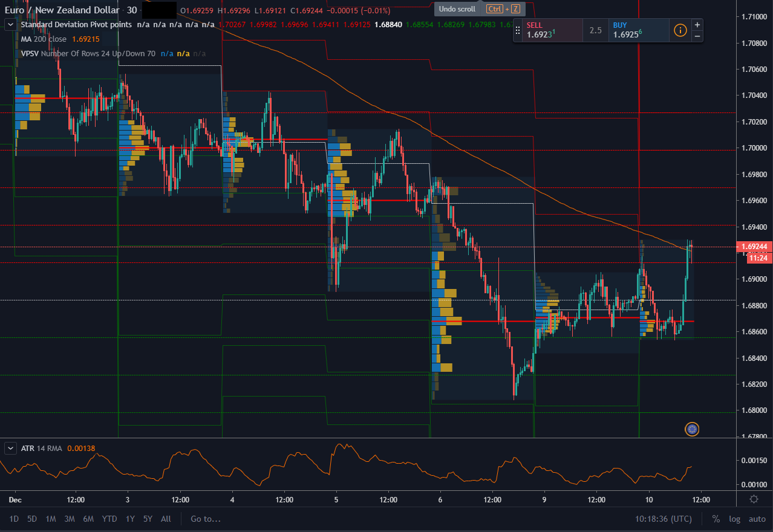Click the Euro / New Zealand Dollar symbol title
This screenshot has height=532, width=773.
(63, 10)
